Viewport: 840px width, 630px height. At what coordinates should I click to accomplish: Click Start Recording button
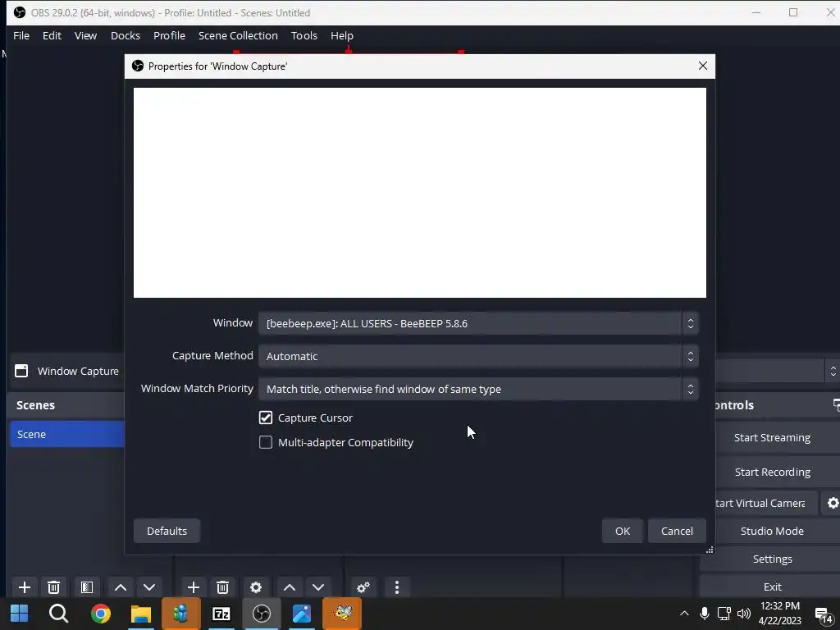pos(772,472)
